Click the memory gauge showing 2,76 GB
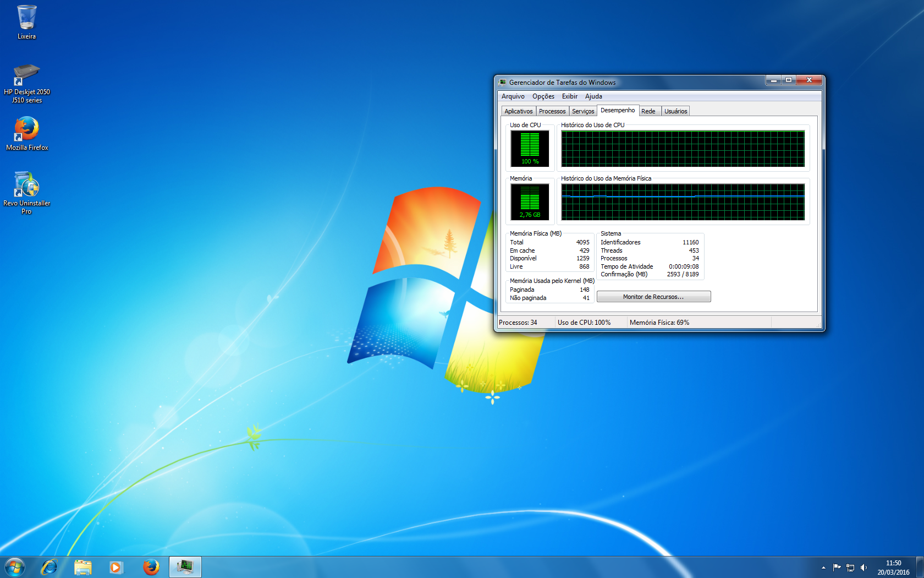The height and width of the screenshot is (578, 924). 530,201
